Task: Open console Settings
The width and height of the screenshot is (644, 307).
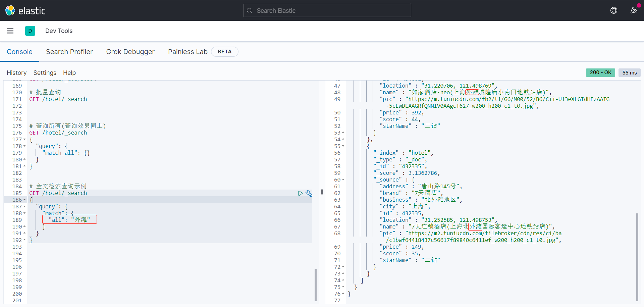Action: point(45,73)
